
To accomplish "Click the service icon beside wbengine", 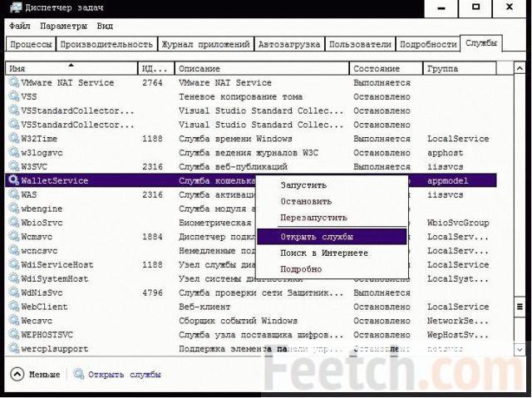I will (14, 209).
